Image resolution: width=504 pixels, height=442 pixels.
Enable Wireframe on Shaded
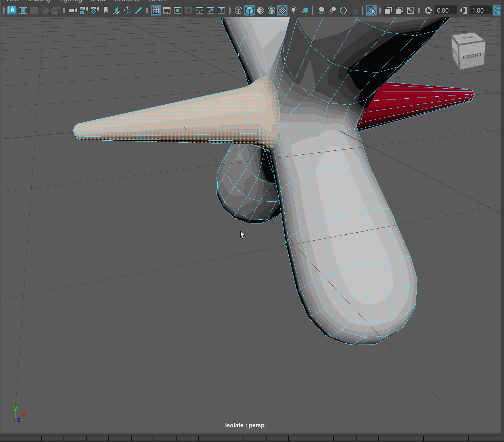click(x=271, y=11)
